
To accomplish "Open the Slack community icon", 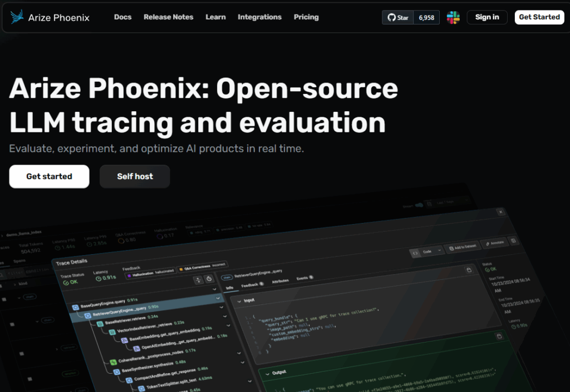I will tap(453, 17).
